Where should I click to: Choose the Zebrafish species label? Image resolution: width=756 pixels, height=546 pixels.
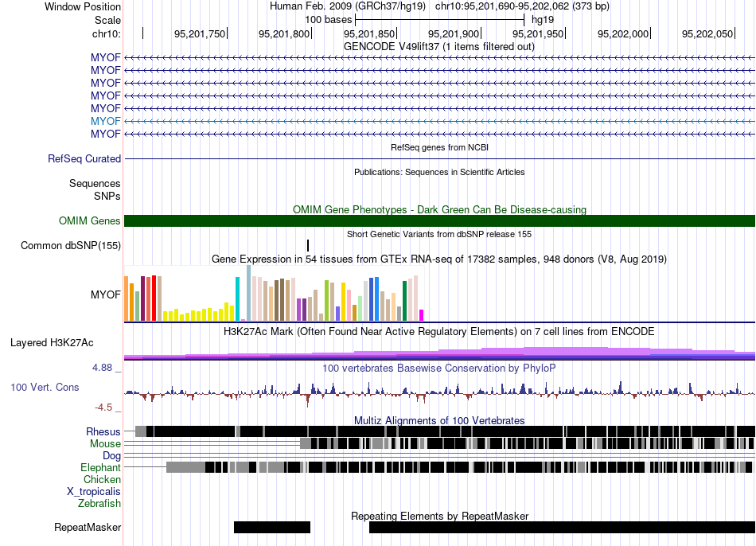coord(99,503)
